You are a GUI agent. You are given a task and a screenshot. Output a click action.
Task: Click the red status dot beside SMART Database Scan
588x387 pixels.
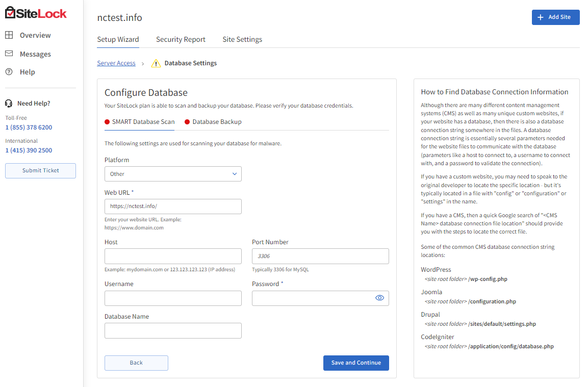point(107,122)
